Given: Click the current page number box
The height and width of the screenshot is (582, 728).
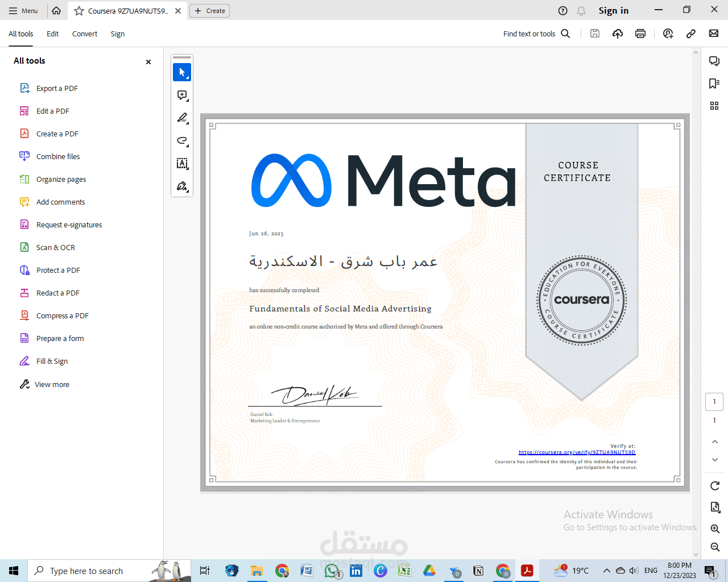Looking at the screenshot, I should pyautogui.click(x=714, y=401).
